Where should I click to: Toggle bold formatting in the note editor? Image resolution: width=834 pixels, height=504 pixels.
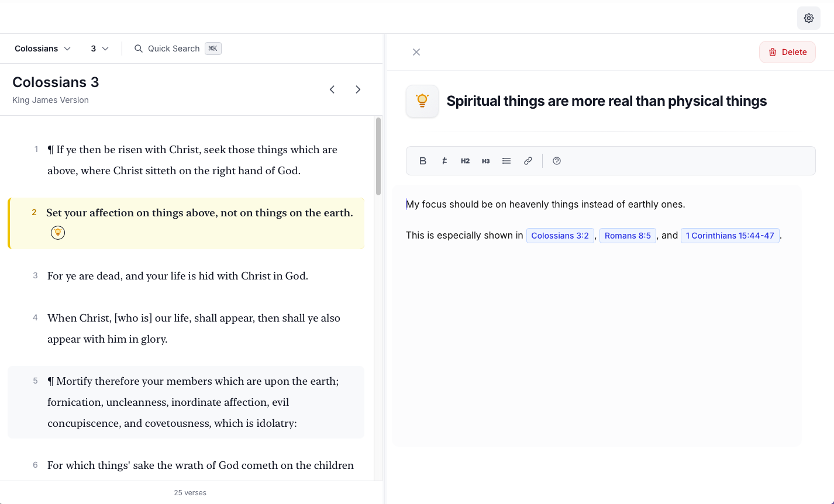[x=422, y=160]
